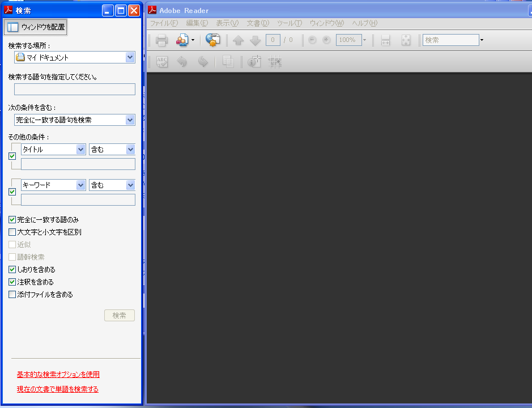
Task: Click the fit width scrolling icon
Action: [x=385, y=40]
